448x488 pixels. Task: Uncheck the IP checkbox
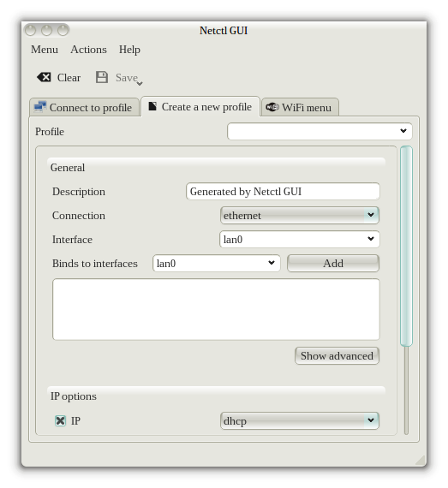pyautogui.click(x=61, y=420)
